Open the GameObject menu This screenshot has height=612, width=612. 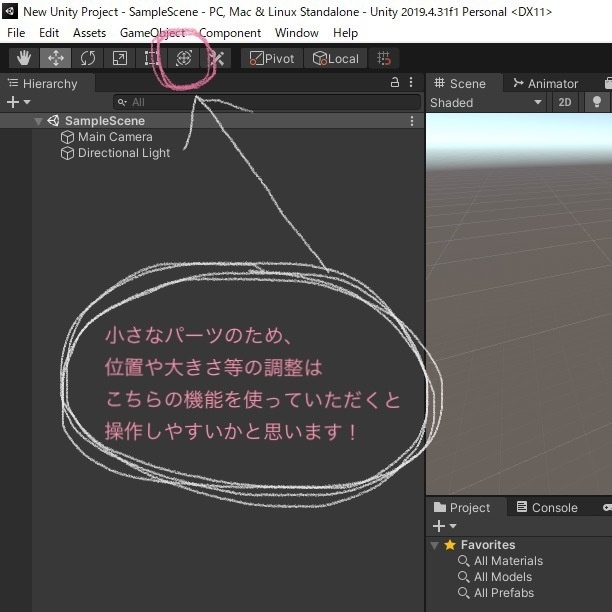(x=153, y=33)
